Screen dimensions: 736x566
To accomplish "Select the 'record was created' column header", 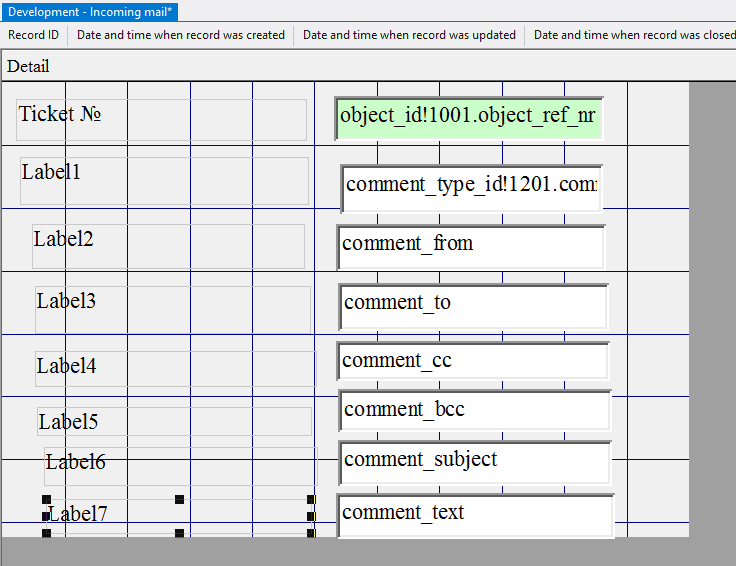I will [181, 35].
